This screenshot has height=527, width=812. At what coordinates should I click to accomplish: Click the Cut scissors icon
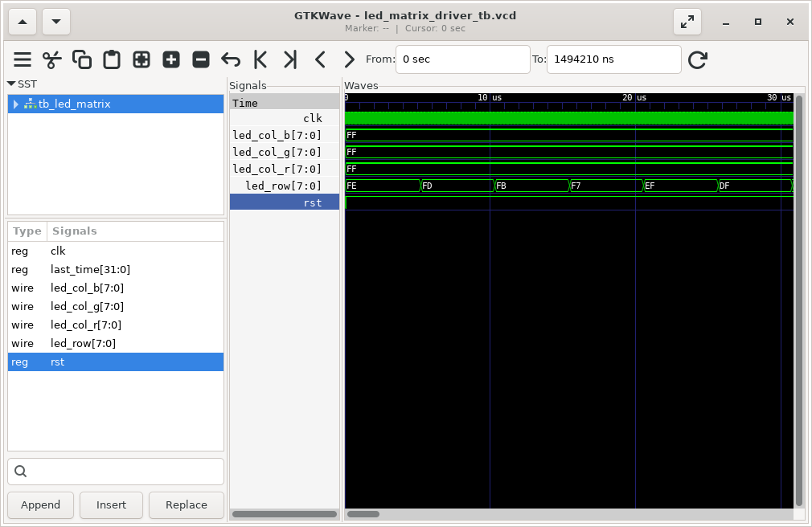coord(52,59)
